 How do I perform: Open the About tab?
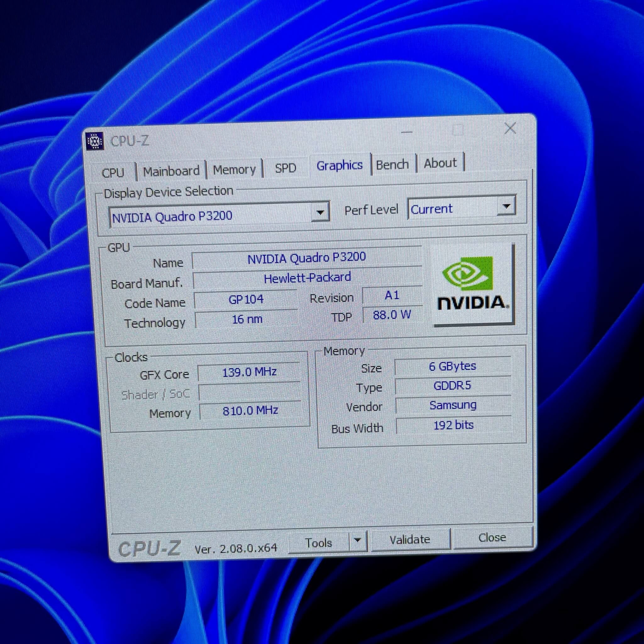point(440,163)
